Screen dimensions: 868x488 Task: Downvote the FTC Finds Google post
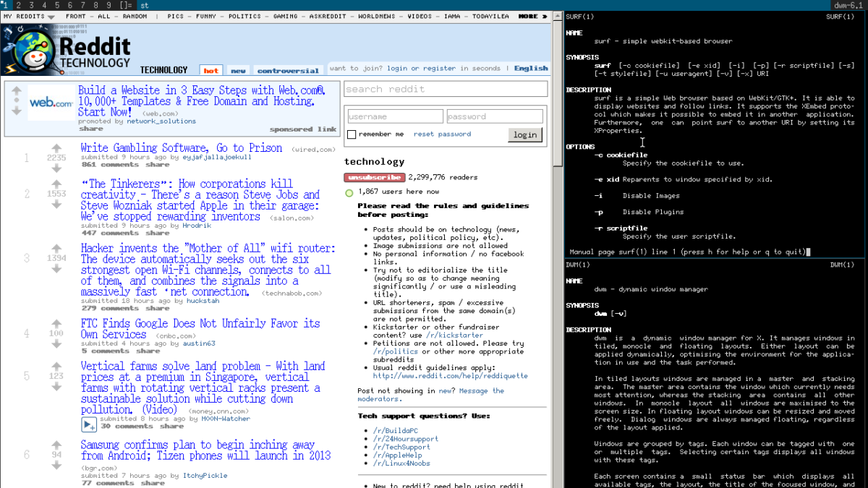(x=56, y=344)
